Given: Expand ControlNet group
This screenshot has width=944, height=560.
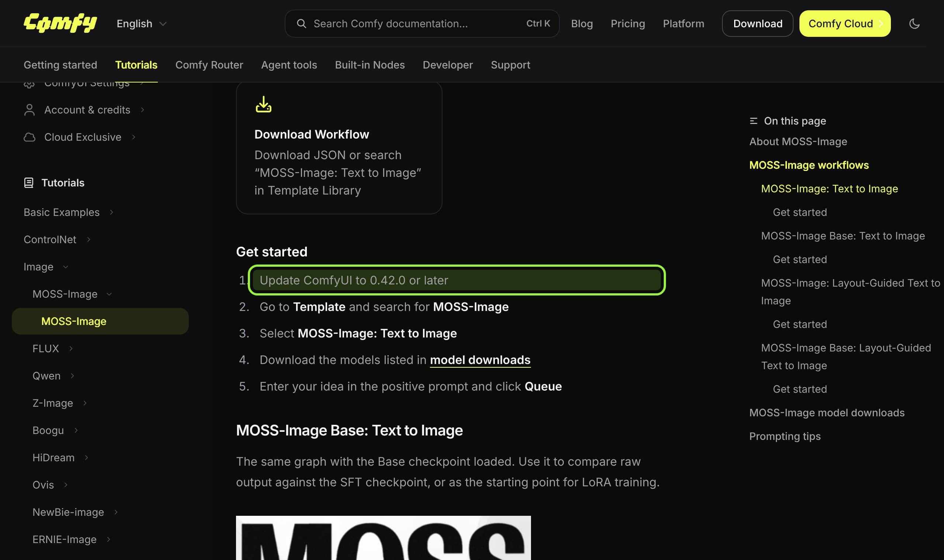Looking at the screenshot, I should (x=88, y=239).
